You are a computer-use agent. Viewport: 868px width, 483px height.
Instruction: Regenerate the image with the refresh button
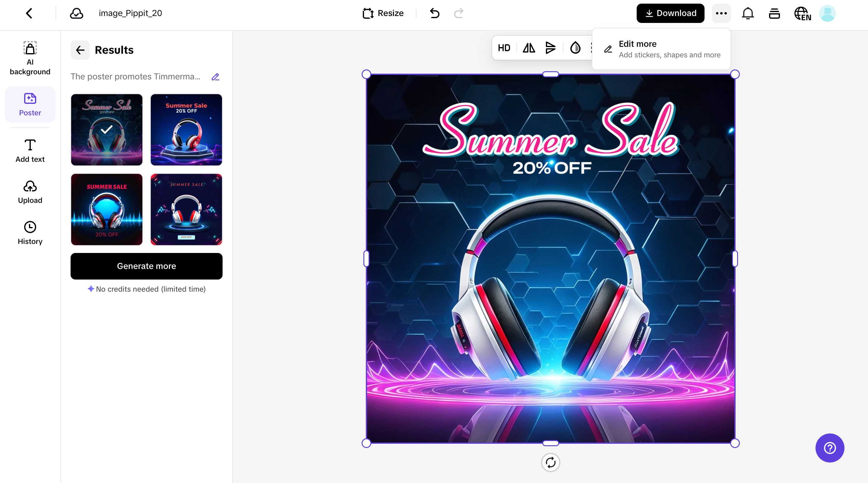coord(551,463)
